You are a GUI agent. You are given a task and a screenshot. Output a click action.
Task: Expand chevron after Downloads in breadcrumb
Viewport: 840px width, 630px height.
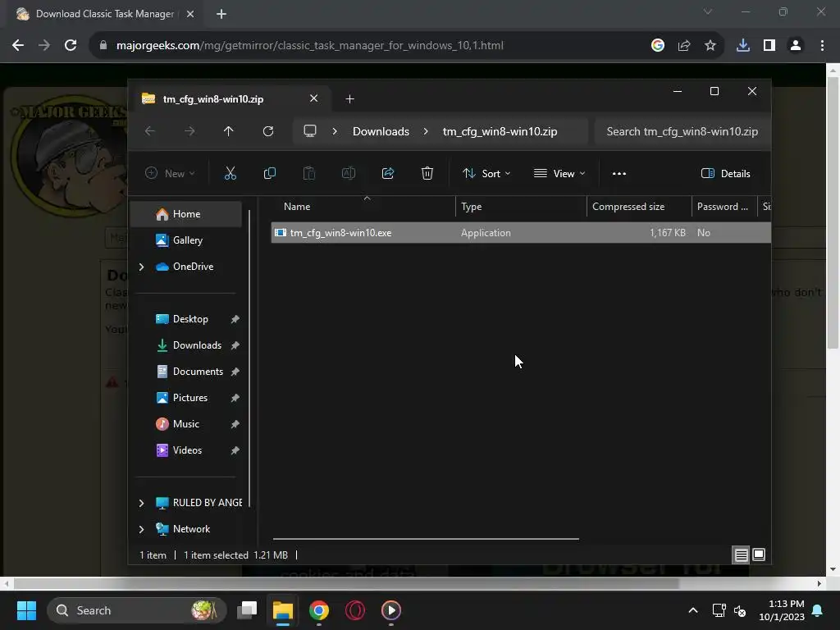pyautogui.click(x=426, y=131)
